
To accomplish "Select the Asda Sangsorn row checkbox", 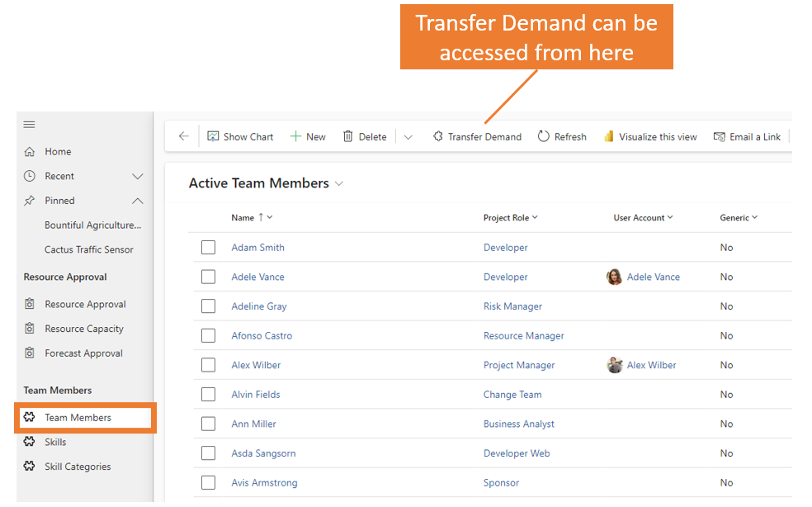I will (x=208, y=453).
